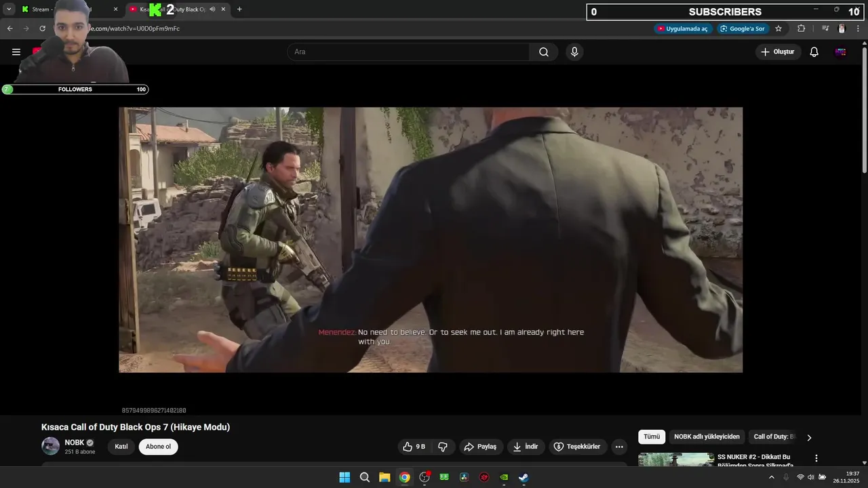Image resolution: width=868 pixels, height=488 pixels.
Task: Open the YouTube account avatar menu
Action: 841,52
